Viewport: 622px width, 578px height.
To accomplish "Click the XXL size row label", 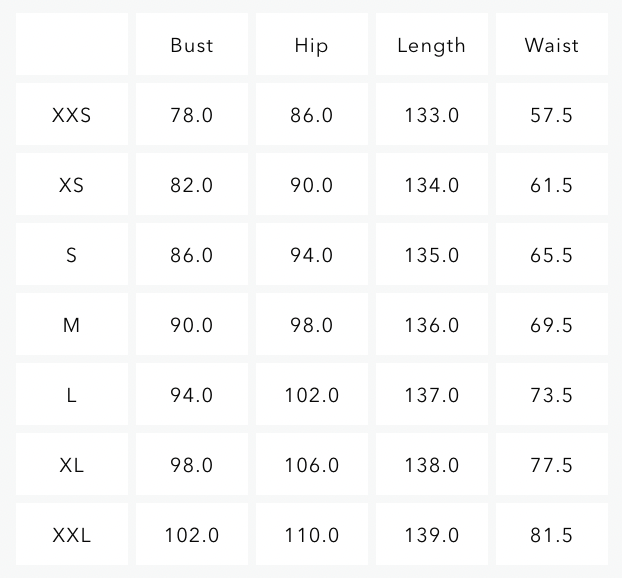I will point(72,535).
